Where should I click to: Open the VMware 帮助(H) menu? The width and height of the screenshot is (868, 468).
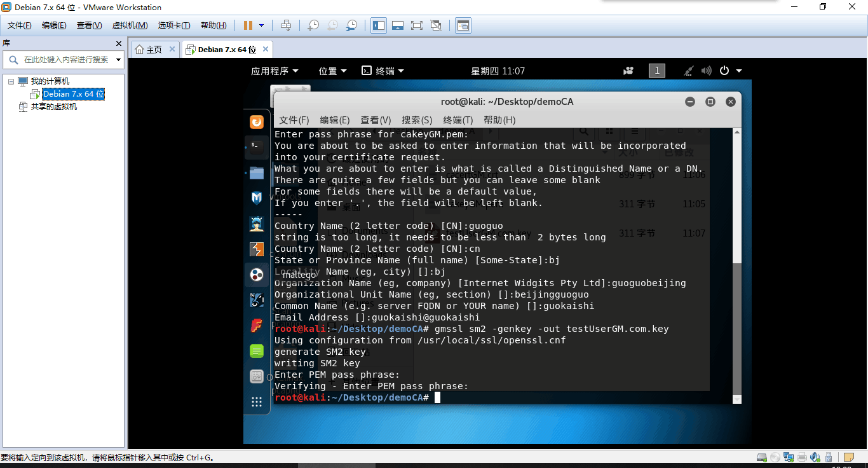tap(214, 25)
